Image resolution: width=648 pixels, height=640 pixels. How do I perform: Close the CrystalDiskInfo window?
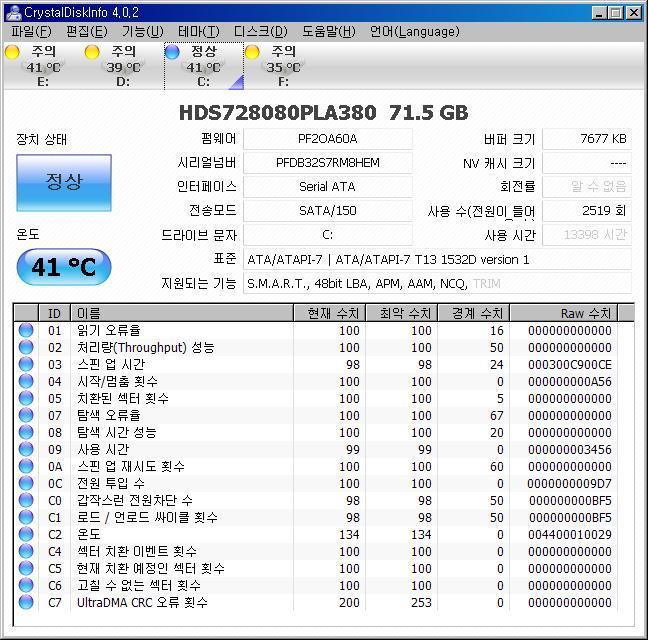point(634,13)
